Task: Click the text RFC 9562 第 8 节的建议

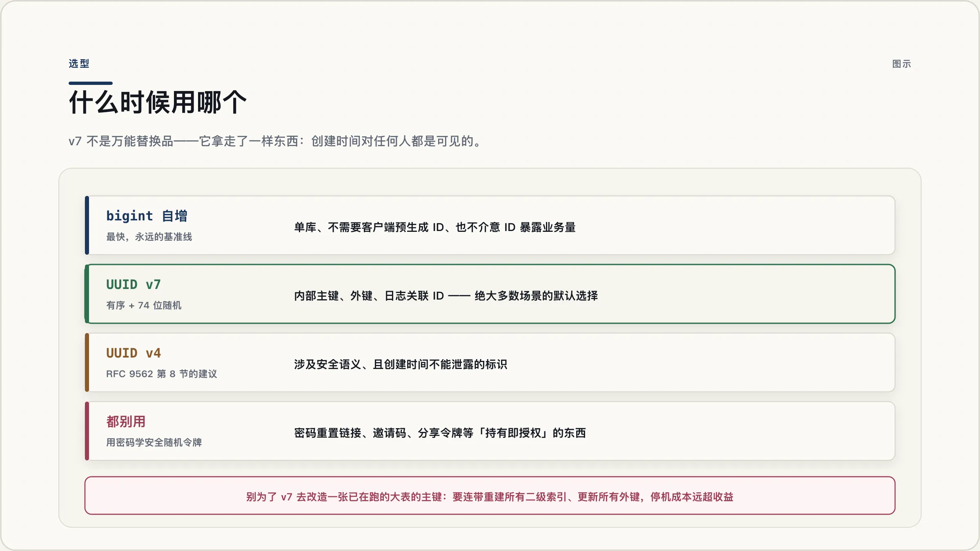Action: point(162,374)
